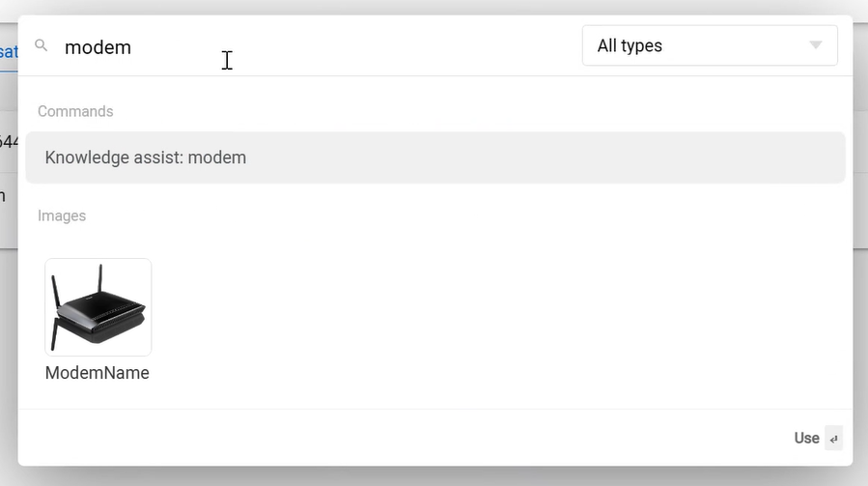Click the enter-key icon beside Use

click(833, 439)
